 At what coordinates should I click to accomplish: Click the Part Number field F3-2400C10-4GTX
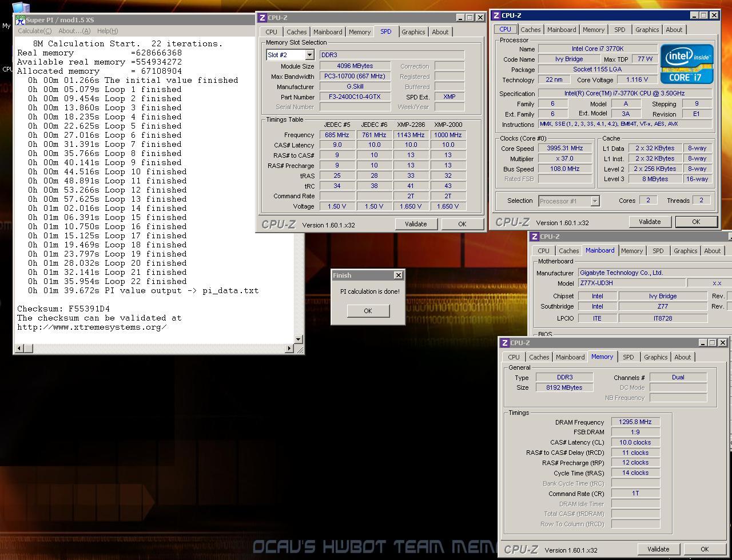(x=355, y=97)
